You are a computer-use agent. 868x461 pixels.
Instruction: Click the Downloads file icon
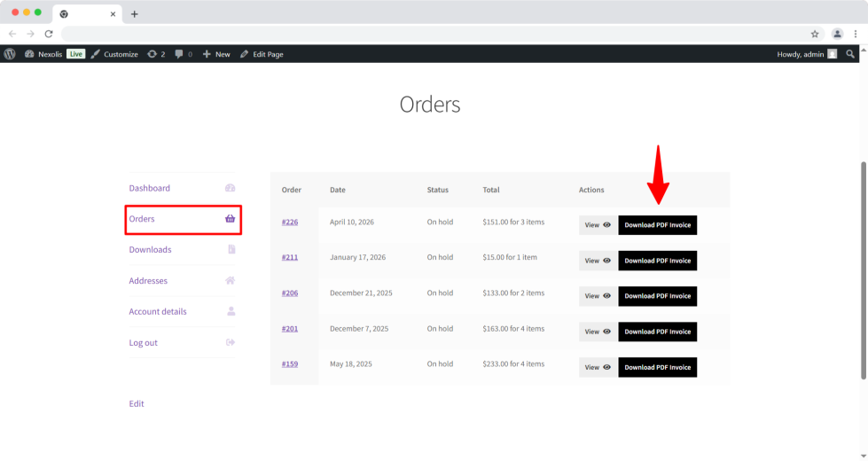pos(231,250)
